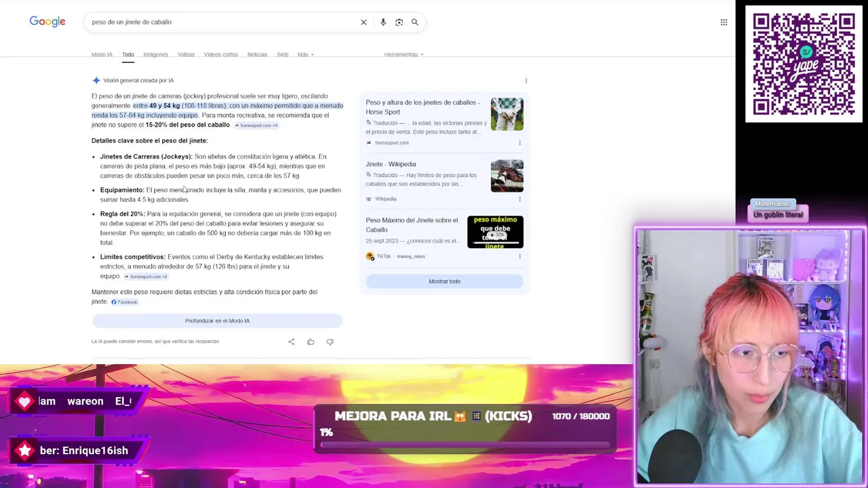Image resolution: width=868 pixels, height=488 pixels.
Task: Open the Noticias tab
Action: (257, 54)
